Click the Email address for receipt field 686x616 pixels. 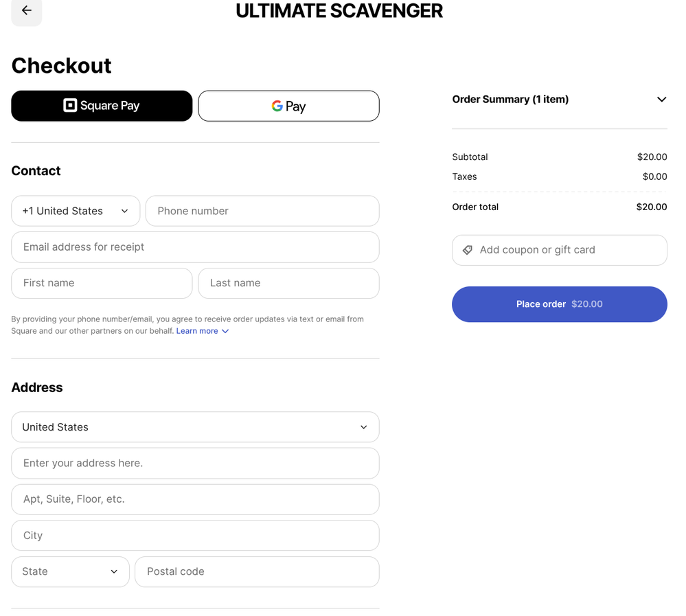[x=195, y=247]
